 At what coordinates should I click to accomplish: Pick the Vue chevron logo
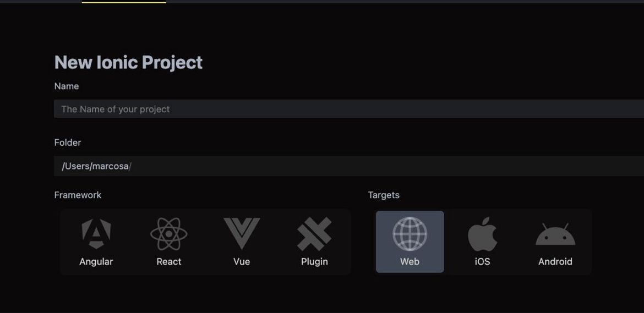[x=242, y=234]
